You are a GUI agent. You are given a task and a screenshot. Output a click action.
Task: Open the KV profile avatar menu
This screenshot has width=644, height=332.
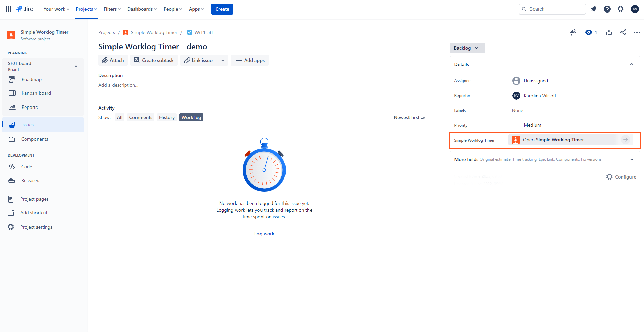(635, 9)
